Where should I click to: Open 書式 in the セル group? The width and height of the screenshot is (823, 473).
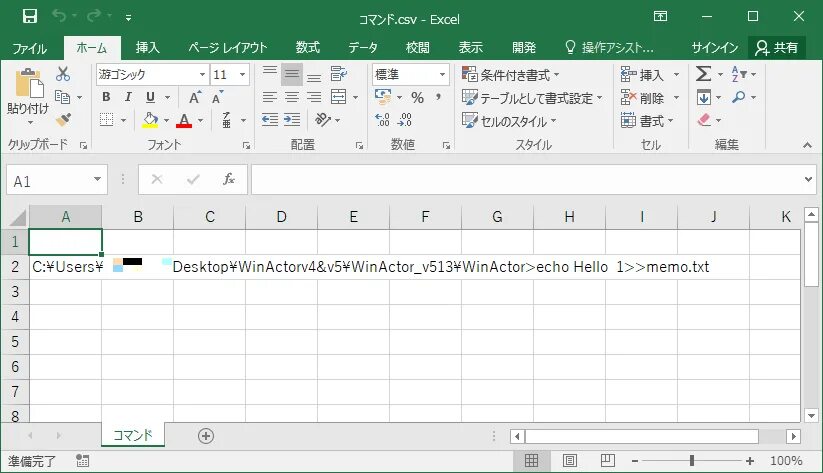point(647,121)
